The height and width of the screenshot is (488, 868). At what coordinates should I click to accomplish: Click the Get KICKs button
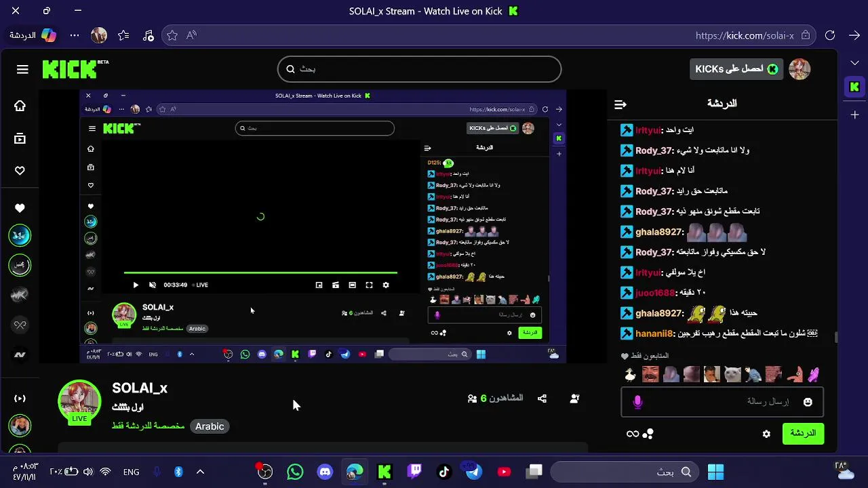click(x=736, y=69)
